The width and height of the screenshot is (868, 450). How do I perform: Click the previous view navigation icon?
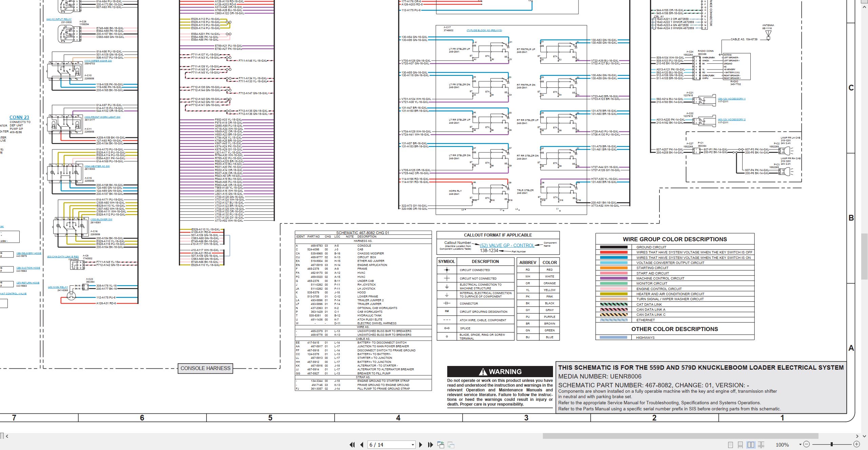[x=441, y=445]
